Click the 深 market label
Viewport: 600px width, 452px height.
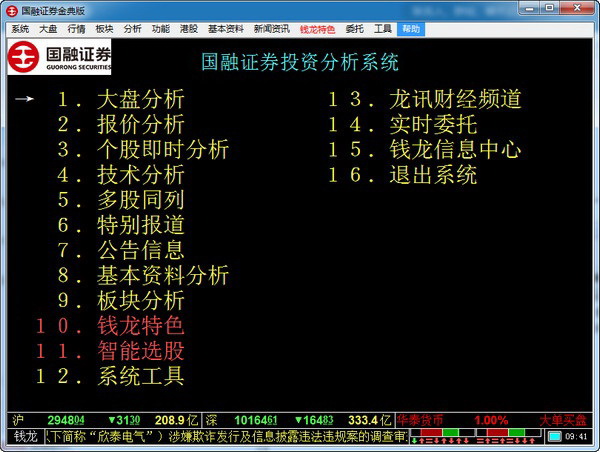[212, 421]
